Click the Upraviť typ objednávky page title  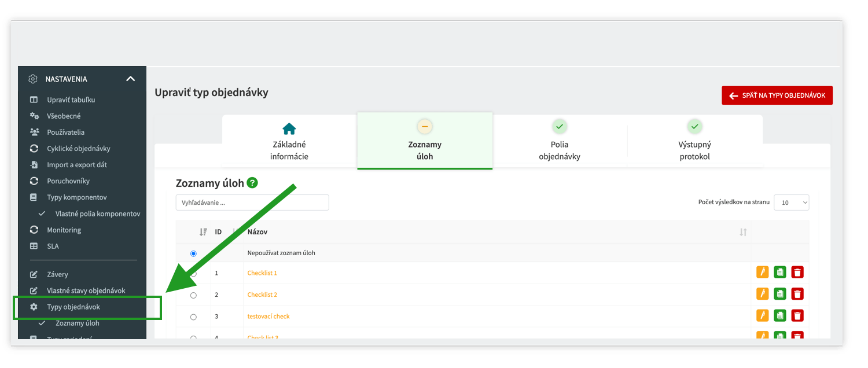click(x=211, y=93)
